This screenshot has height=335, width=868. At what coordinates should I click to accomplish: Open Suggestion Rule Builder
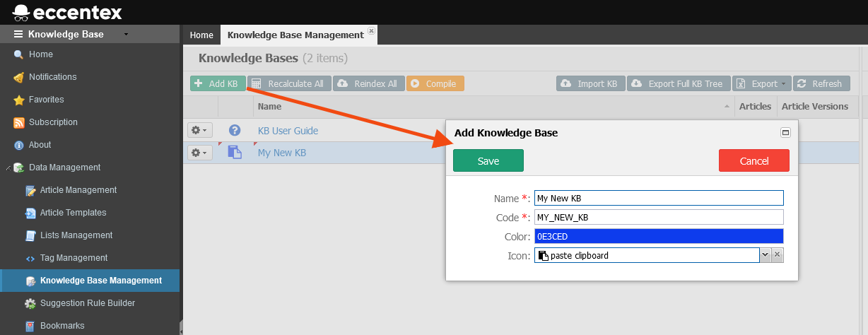tap(87, 303)
